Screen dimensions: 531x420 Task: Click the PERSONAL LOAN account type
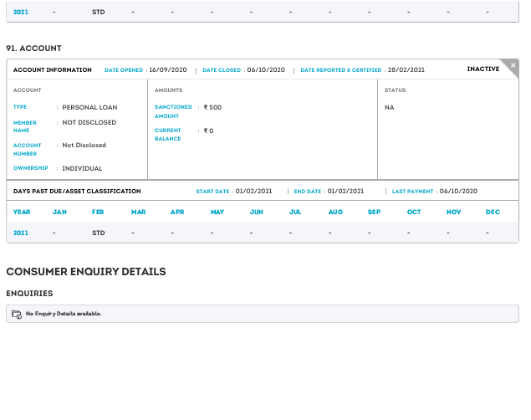pyautogui.click(x=89, y=107)
